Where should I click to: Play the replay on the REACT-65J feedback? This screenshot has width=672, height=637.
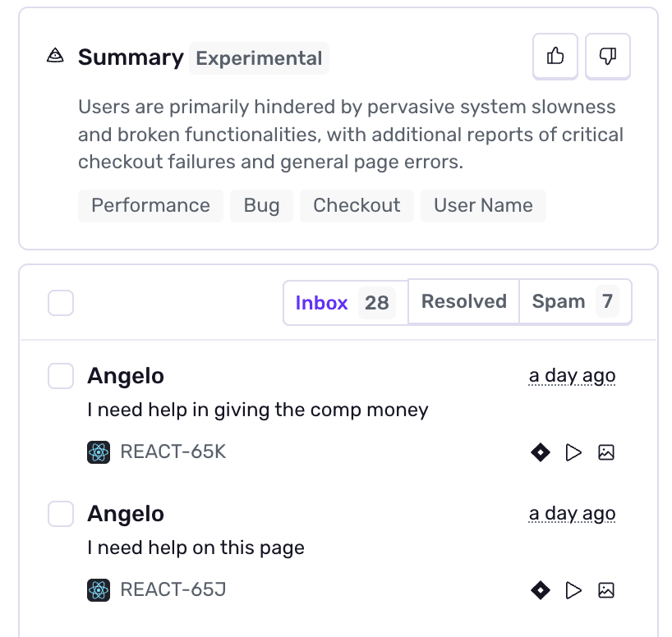(573, 589)
